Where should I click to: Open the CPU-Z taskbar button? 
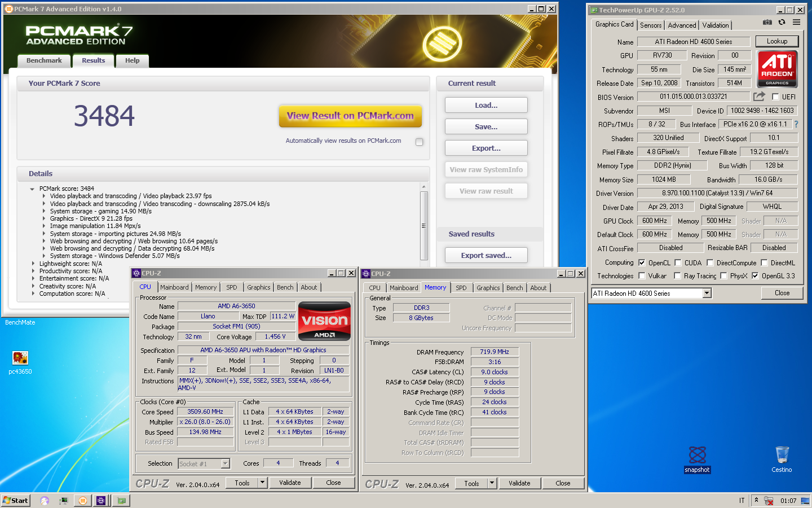coord(101,500)
